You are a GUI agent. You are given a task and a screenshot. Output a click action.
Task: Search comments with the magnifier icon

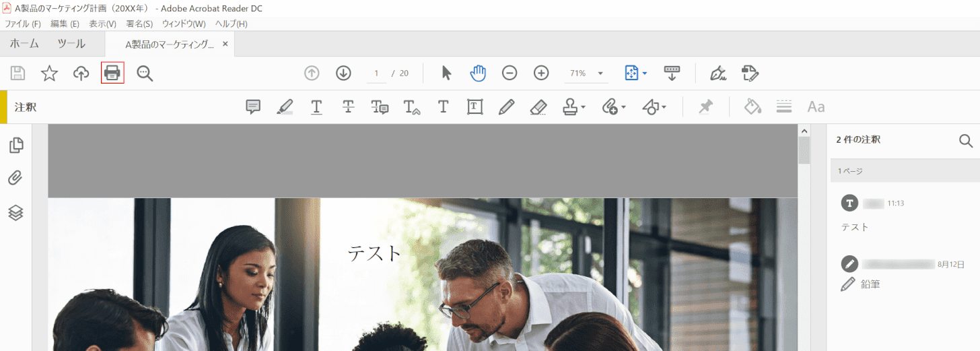(x=965, y=140)
